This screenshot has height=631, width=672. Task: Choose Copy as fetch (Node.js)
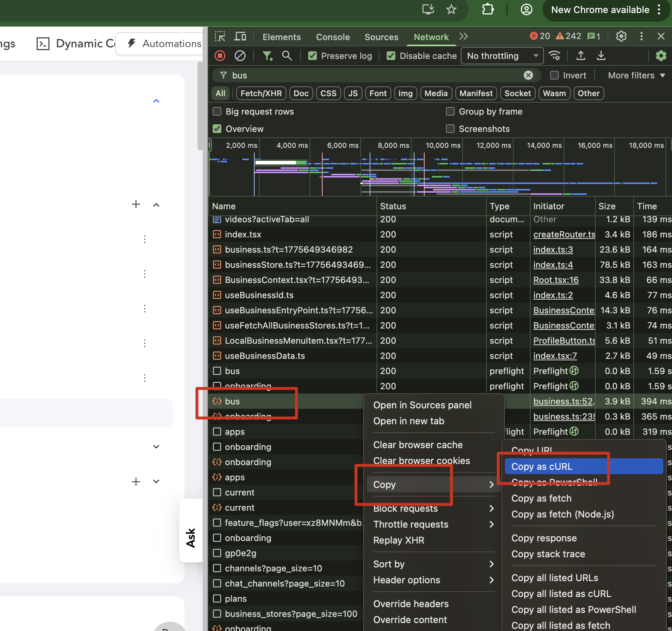[x=584, y=514]
